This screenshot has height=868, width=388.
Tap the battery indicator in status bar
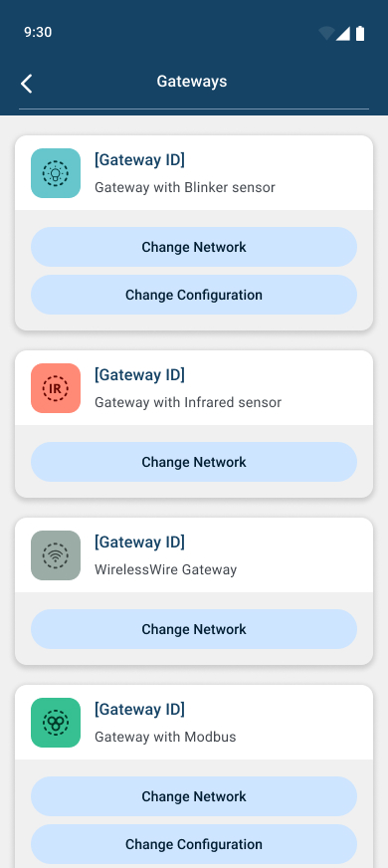coord(360,33)
